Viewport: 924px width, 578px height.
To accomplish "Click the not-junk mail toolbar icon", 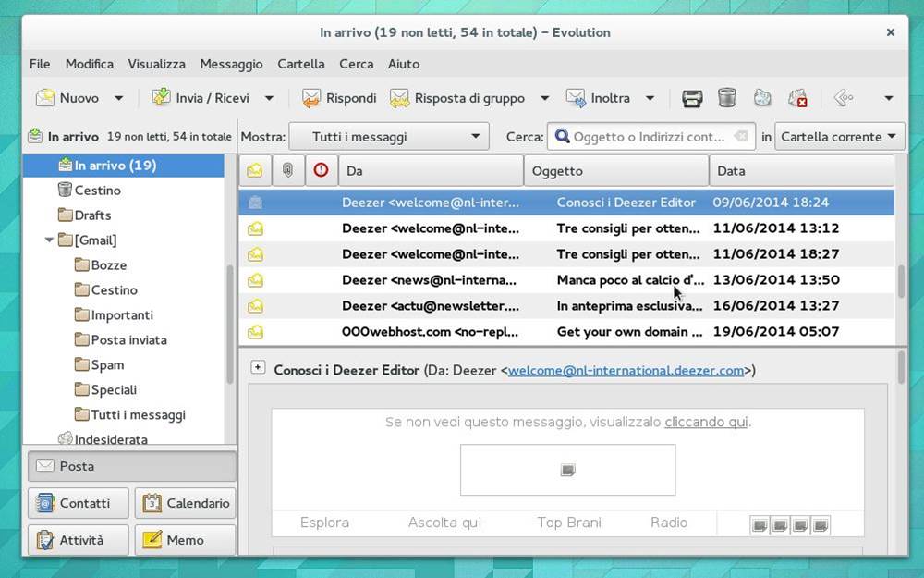I will click(797, 98).
